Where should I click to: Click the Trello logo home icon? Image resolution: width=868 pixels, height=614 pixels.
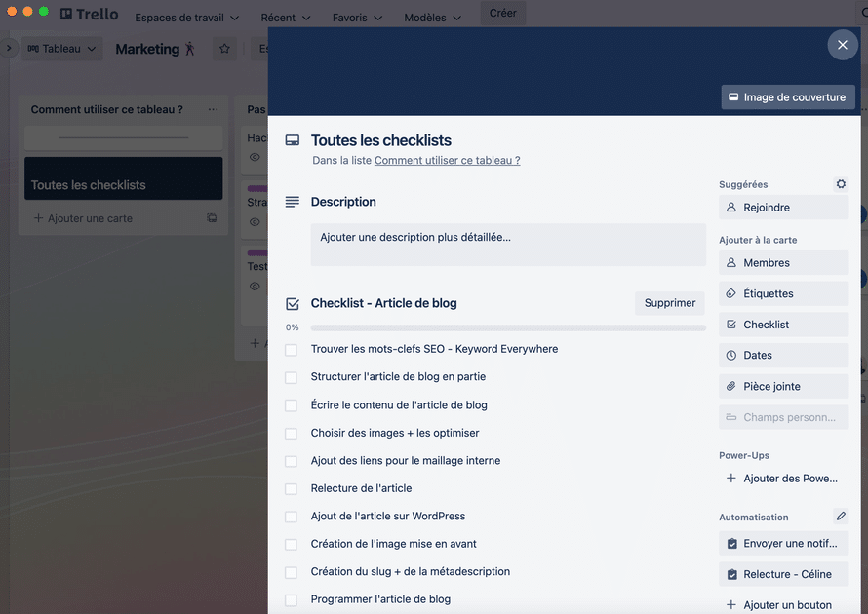tap(89, 15)
